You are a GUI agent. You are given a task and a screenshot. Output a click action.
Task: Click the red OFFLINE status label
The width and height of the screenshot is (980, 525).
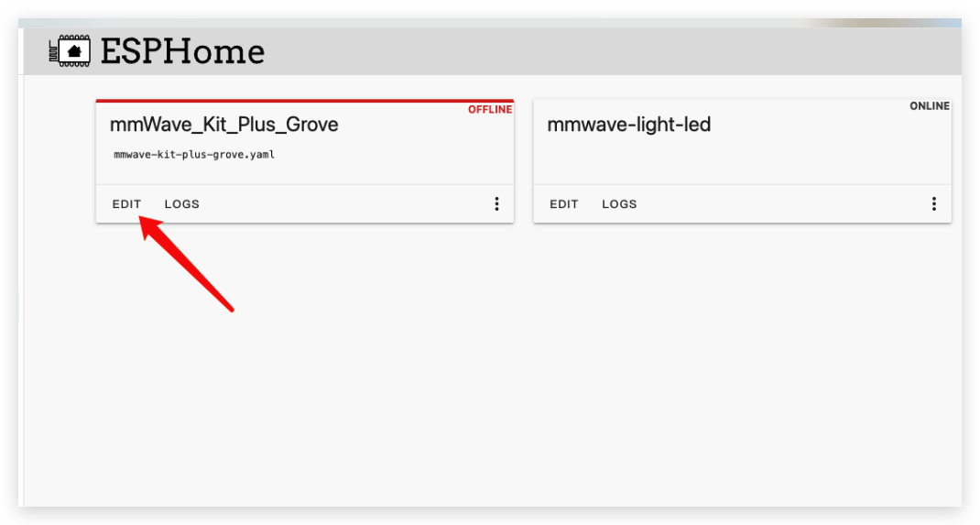pyautogui.click(x=490, y=109)
